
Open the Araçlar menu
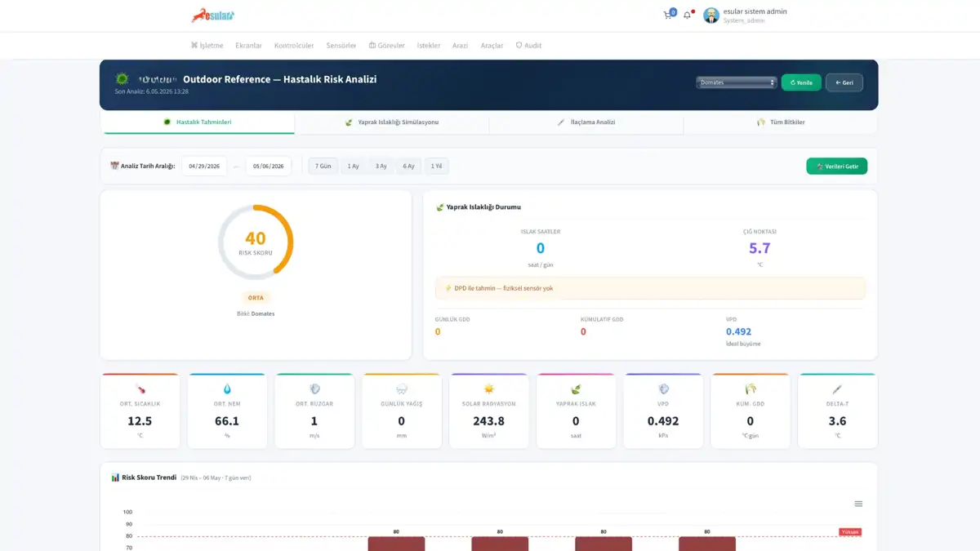pyautogui.click(x=492, y=46)
